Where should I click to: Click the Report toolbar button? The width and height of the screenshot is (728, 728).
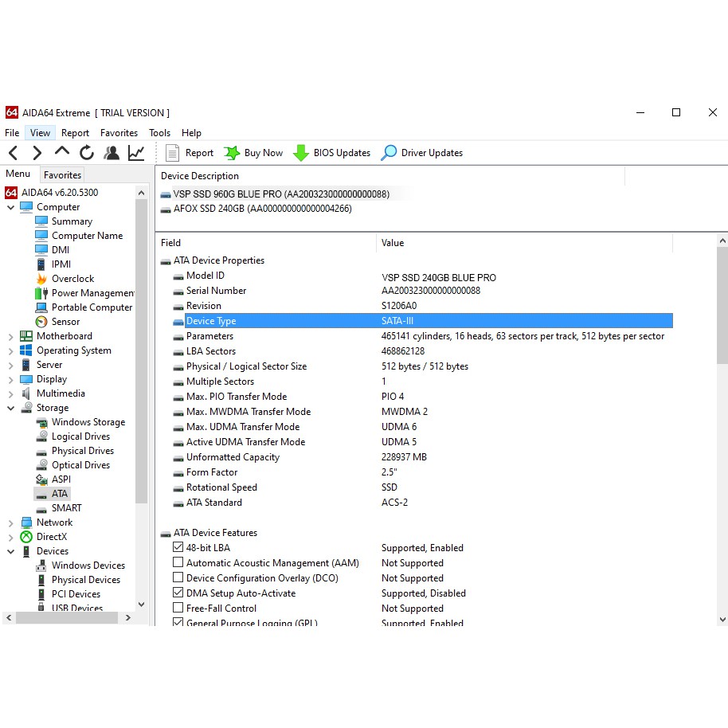click(x=190, y=153)
